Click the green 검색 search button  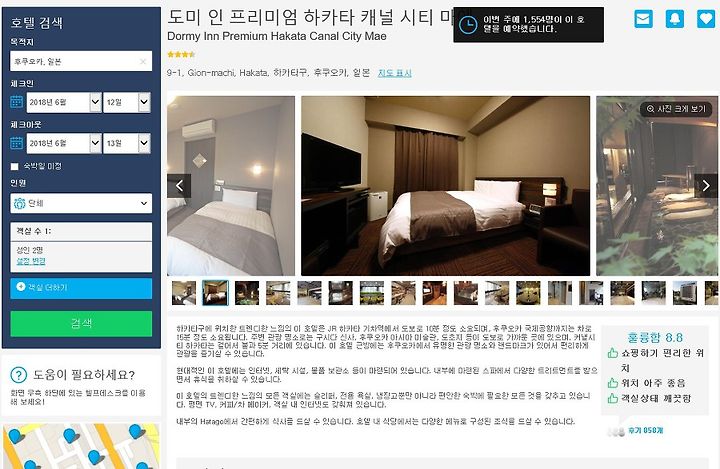[81, 323]
